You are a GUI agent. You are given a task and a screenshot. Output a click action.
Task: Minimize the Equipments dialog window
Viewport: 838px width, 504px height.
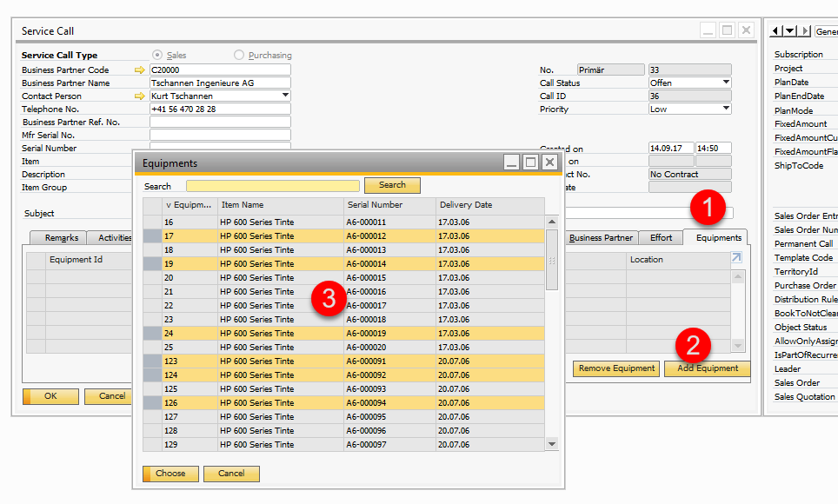coord(511,162)
